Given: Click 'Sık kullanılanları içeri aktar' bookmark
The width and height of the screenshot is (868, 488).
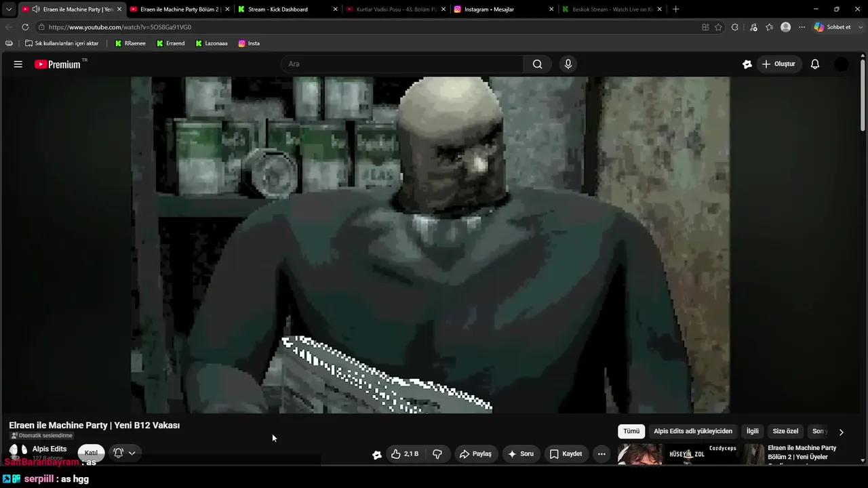Looking at the screenshot, I should point(62,43).
